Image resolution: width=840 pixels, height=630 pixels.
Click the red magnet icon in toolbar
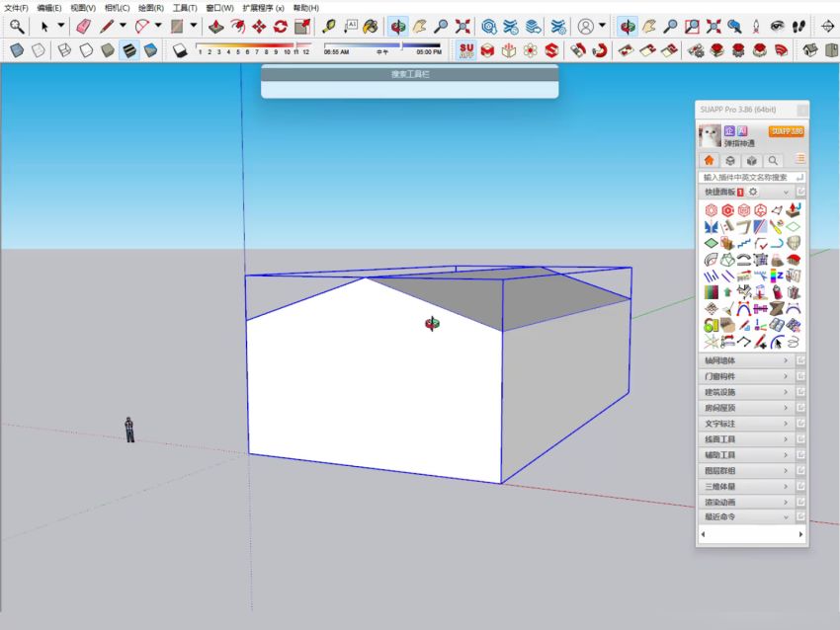(x=600, y=50)
